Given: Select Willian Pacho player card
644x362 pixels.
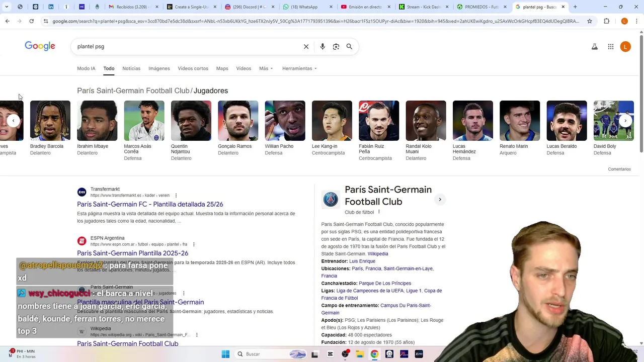Looking at the screenshot, I should [285, 128].
